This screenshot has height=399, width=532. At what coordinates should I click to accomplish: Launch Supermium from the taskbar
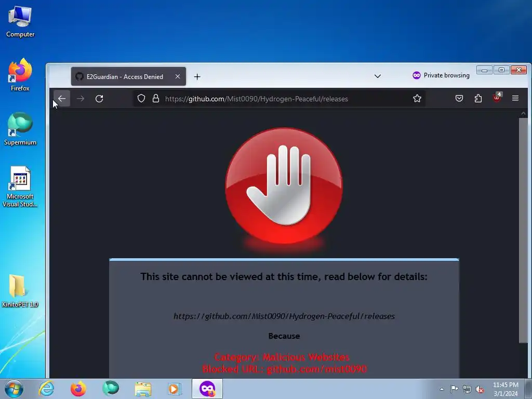[111, 389]
